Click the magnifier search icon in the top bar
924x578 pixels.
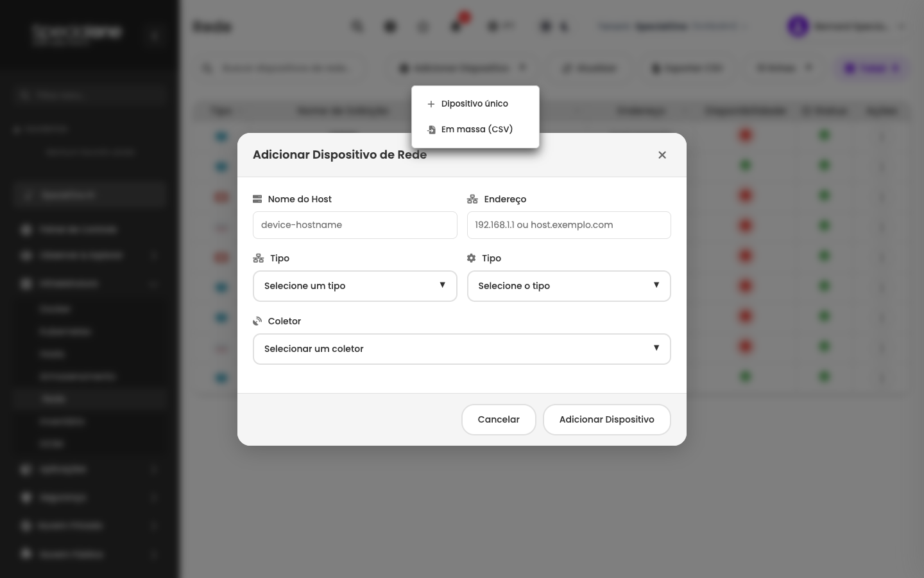[x=357, y=26]
